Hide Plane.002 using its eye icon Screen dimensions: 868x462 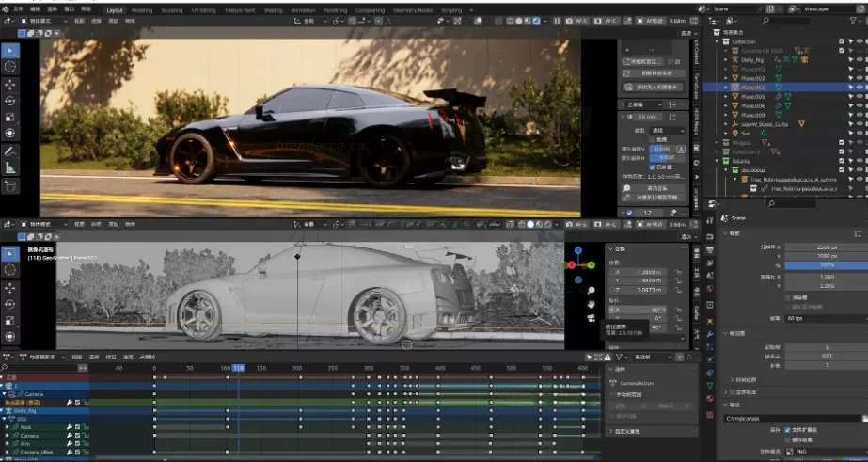[x=860, y=78]
